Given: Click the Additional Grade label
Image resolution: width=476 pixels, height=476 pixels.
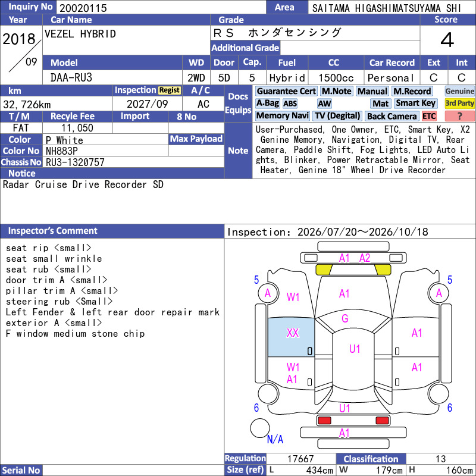Looking at the screenshot, I should tap(245, 48).
